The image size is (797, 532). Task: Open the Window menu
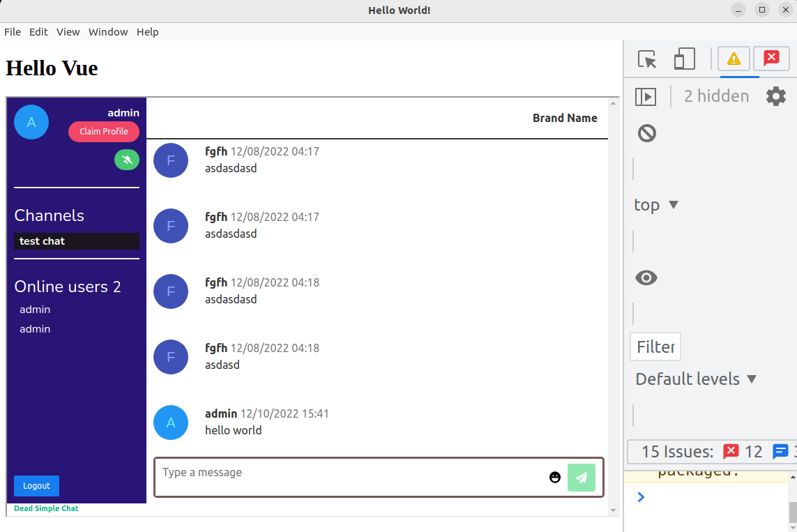coord(108,32)
